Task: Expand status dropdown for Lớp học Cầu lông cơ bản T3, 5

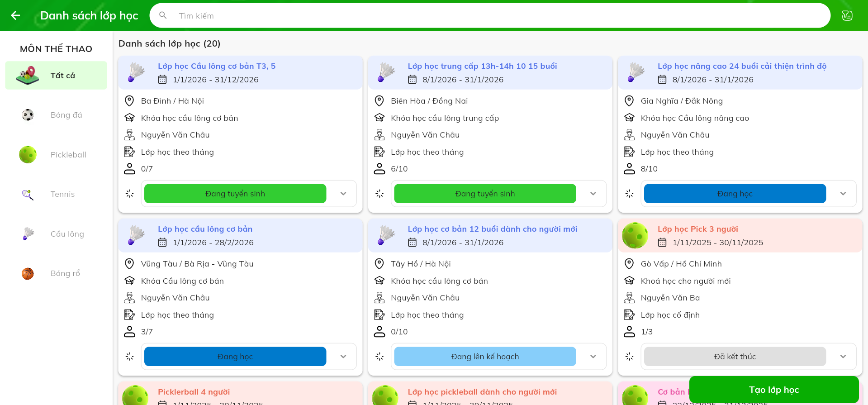Action: (343, 194)
